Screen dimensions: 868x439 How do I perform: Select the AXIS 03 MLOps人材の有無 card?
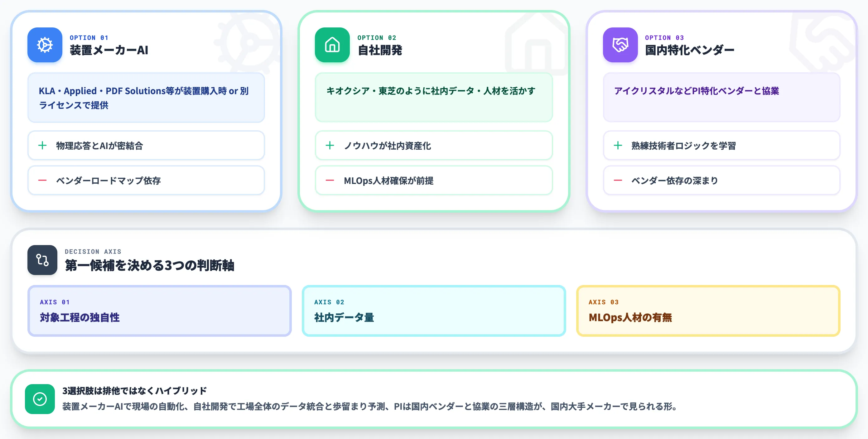[x=708, y=311]
